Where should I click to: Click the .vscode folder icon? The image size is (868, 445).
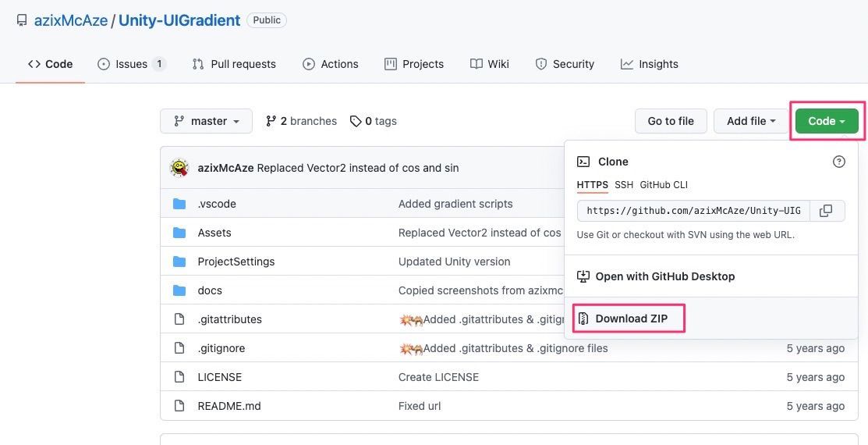179,204
